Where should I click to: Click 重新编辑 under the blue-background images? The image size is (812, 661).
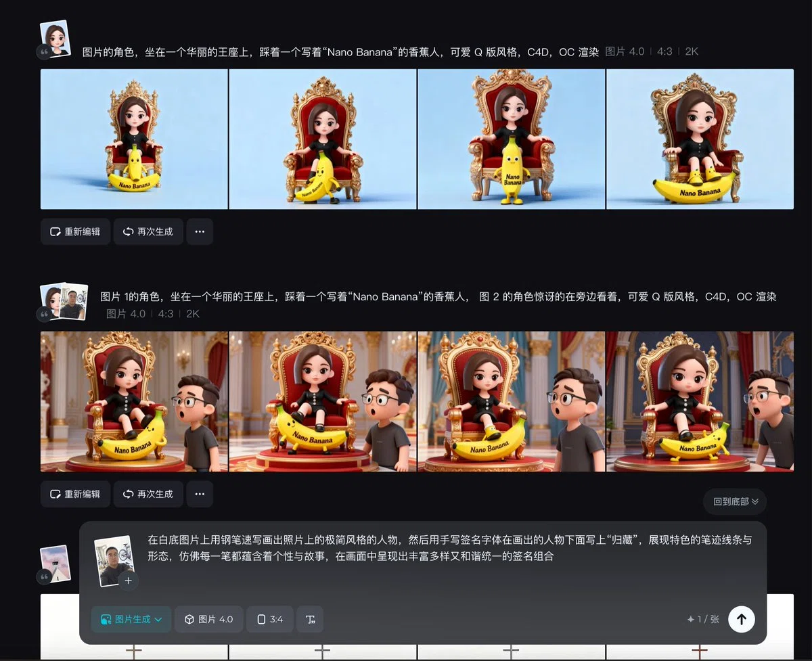tap(75, 231)
